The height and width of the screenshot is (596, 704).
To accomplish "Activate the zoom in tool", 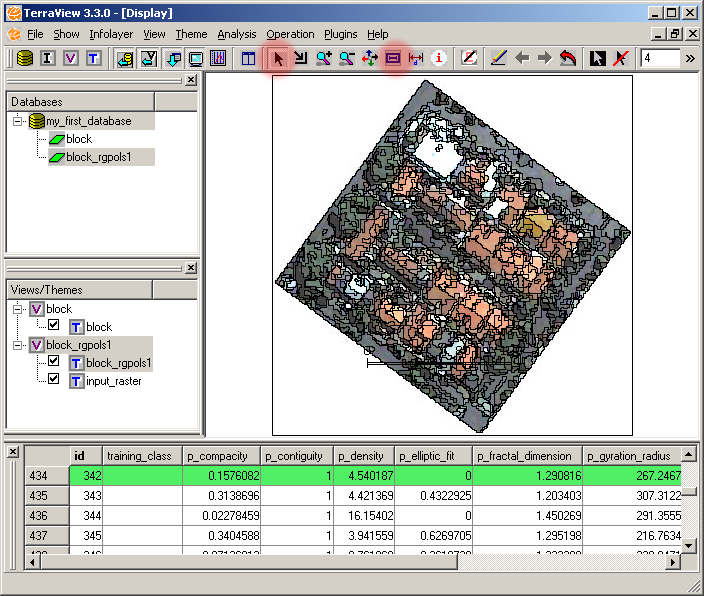I will pyautogui.click(x=323, y=58).
